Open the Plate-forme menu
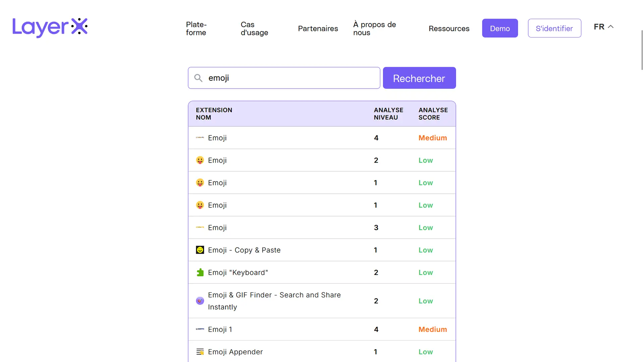Viewport: 644px width, 362px height. (x=196, y=28)
